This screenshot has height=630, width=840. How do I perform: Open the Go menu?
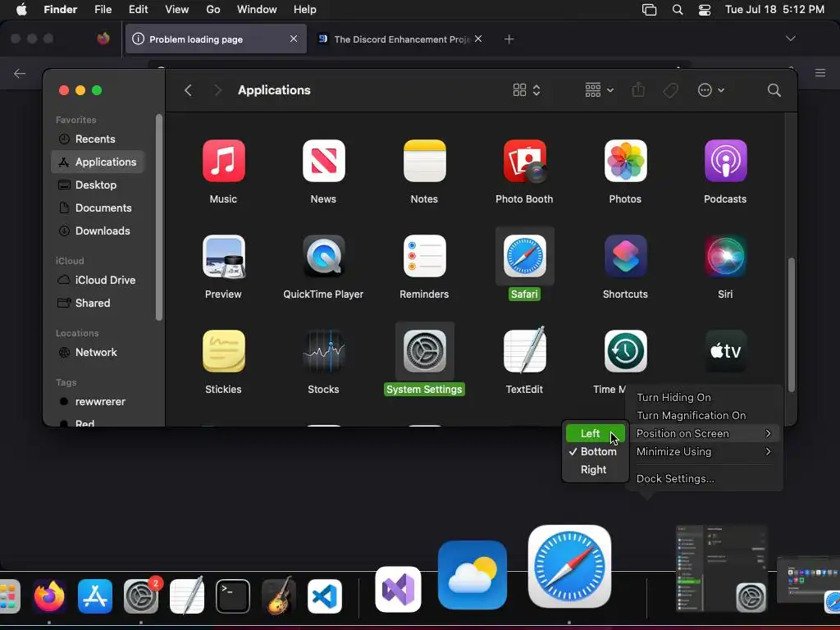(x=213, y=10)
